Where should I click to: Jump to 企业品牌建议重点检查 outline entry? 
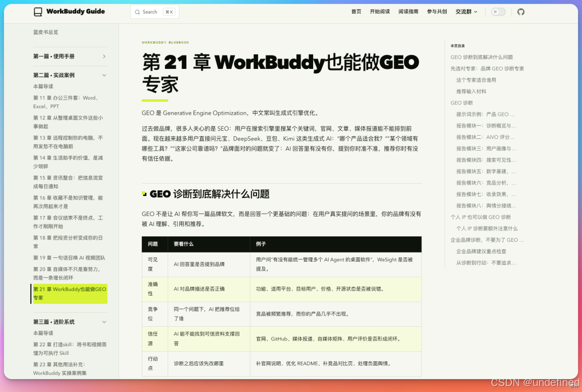point(481,251)
